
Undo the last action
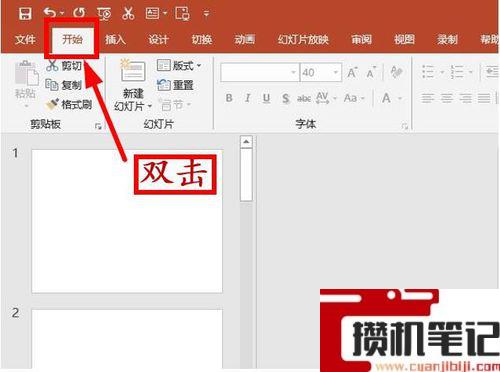50,13
